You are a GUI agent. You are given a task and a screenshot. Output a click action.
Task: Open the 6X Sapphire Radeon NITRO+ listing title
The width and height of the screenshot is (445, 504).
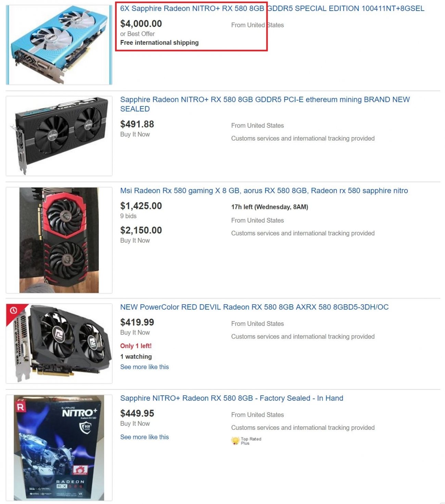272,9
